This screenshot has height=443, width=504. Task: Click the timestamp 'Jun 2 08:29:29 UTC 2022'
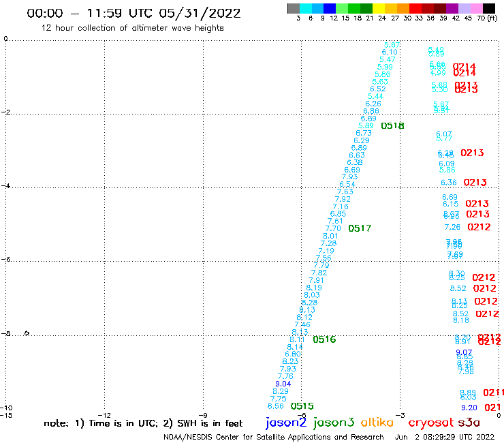(x=445, y=437)
